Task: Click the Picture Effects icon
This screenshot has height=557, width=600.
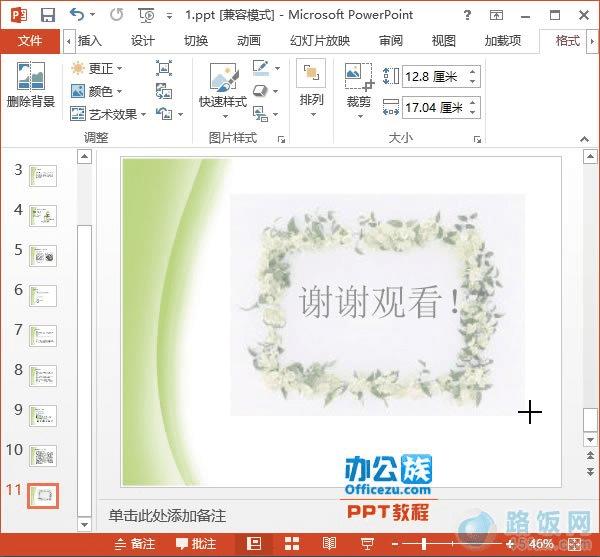Action: (x=260, y=91)
